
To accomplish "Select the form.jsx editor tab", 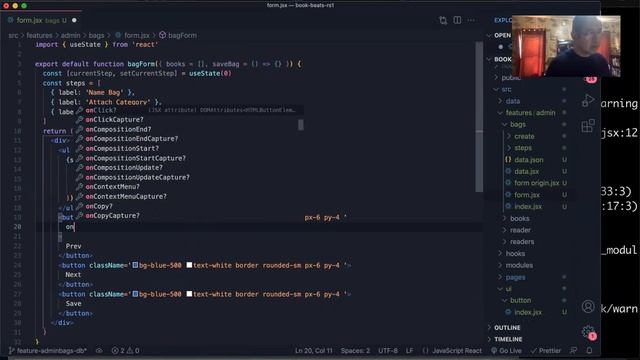I will 41,20.
